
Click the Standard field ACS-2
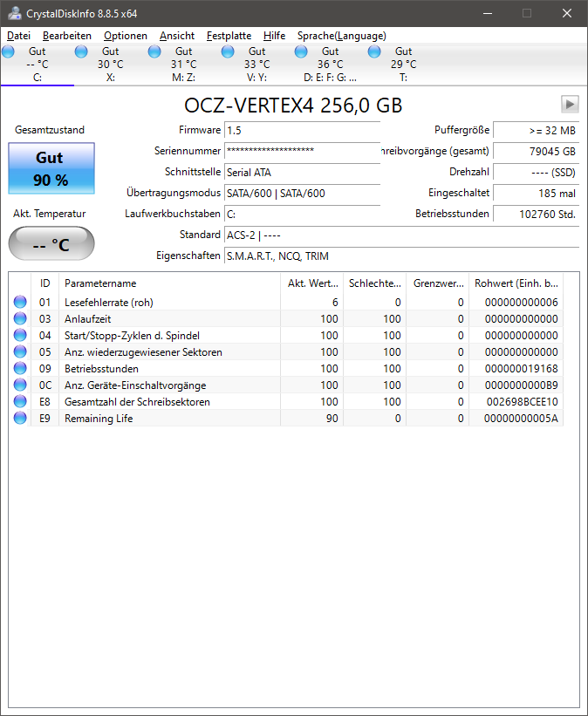tap(401, 235)
